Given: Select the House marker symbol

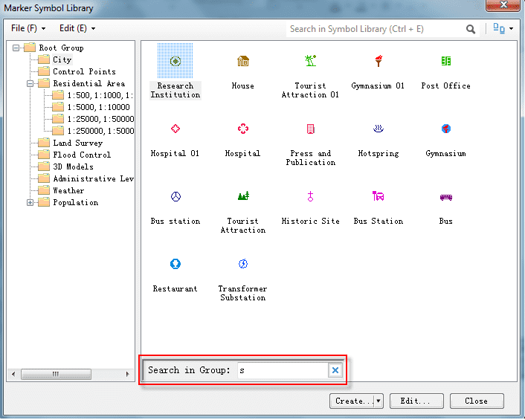Looking at the screenshot, I should pos(242,62).
